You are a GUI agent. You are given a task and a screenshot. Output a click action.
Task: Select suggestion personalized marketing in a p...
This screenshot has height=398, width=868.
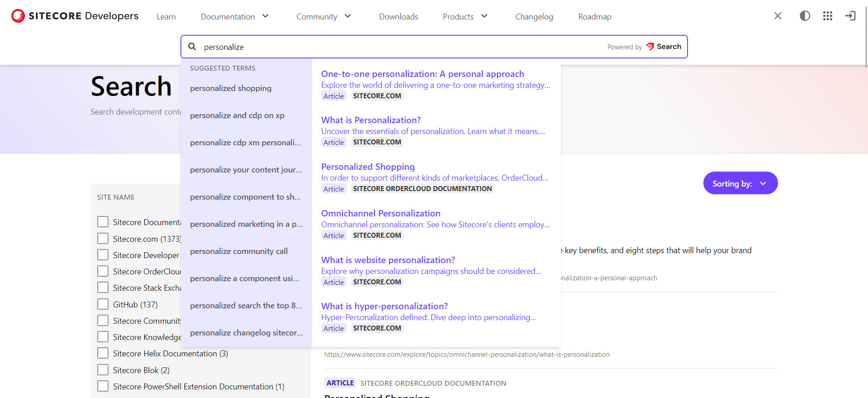coord(247,224)
